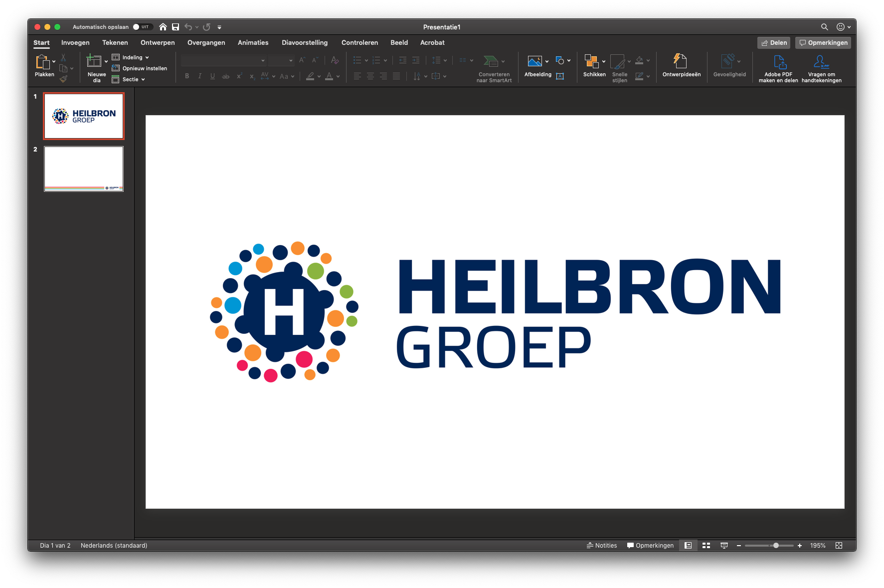884x588 pixels.
Task: Open the font name combo box
Action: pos(223,61)
